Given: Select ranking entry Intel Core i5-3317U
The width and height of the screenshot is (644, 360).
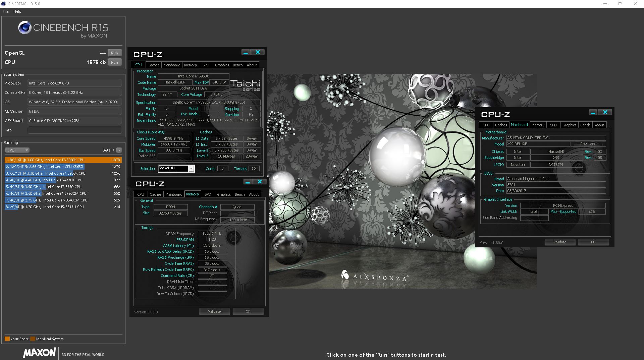Looking at the screenshot, I should pyautogui.click(x=63, y=207).
